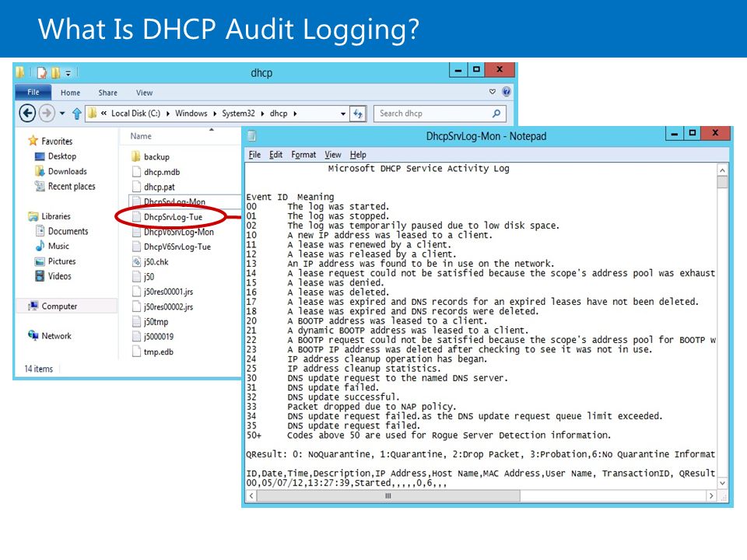Select the j50res00002.jrs file
Image resolution: width=747 pixels, height=560 pixels.
(x=168, y=306)
